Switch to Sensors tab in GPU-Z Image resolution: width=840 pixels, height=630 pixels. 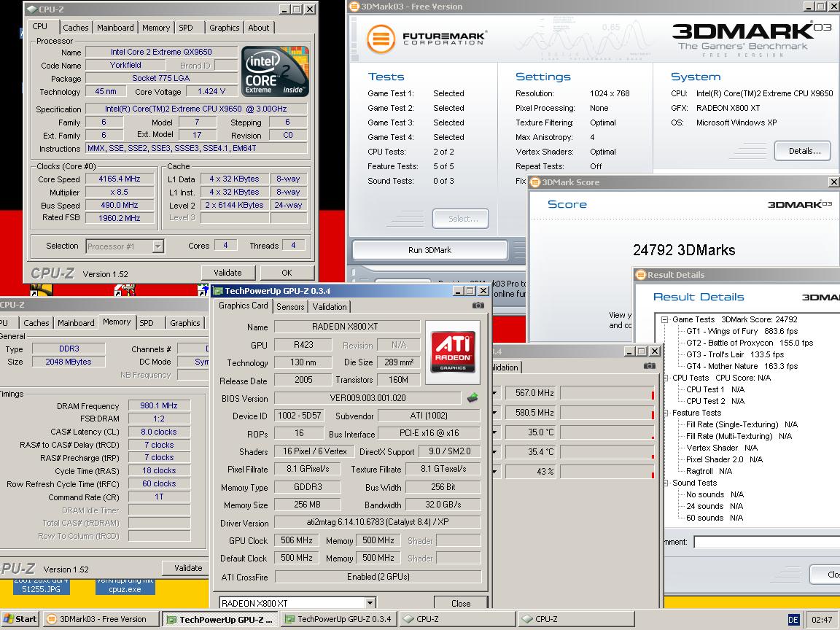(290, 306)
